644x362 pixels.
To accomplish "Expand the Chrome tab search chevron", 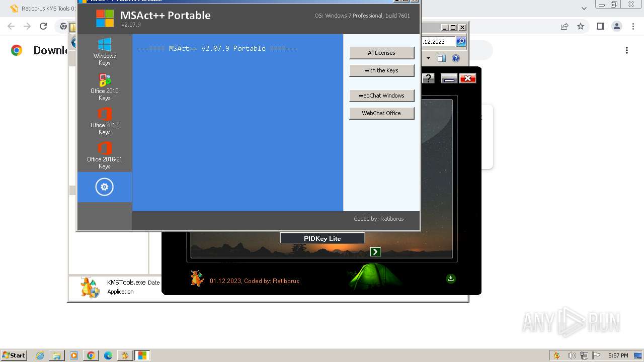I will pos(584,8).
